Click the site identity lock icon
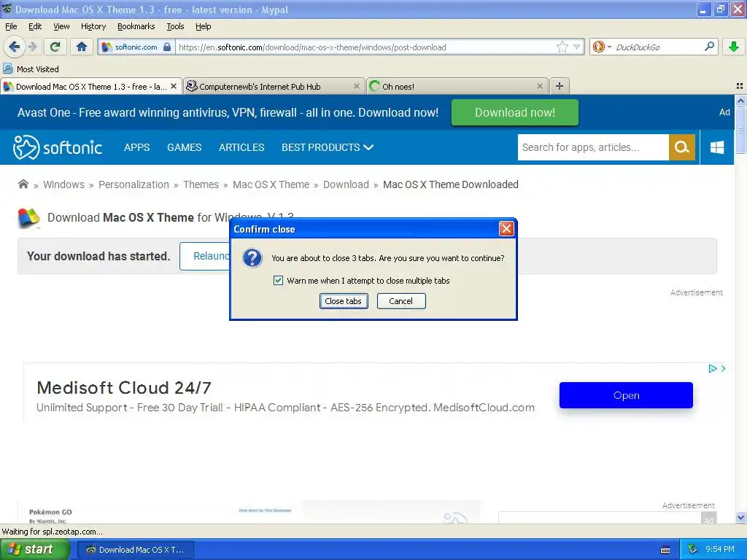Image resolution: width=747 pixels, height=560 pixels. pyautogui.click(x=167, y=47)
